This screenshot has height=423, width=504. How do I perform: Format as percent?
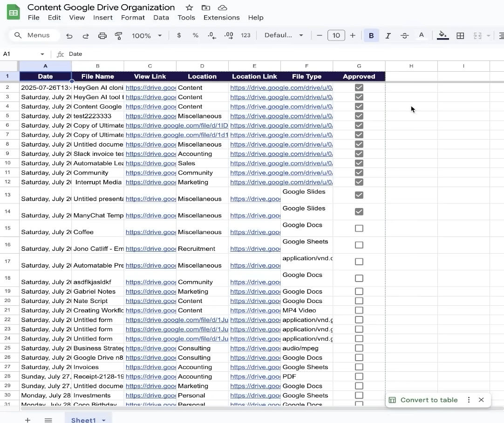196,35
